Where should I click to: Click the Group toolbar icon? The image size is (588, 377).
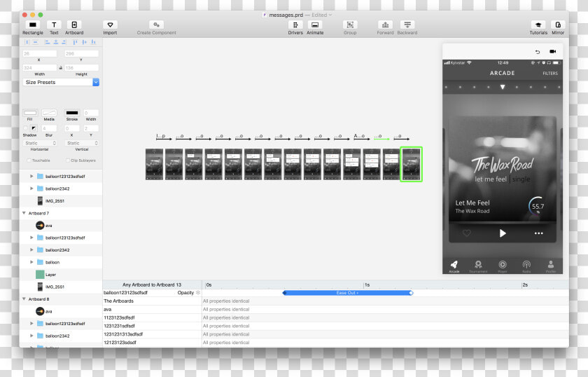350,25
